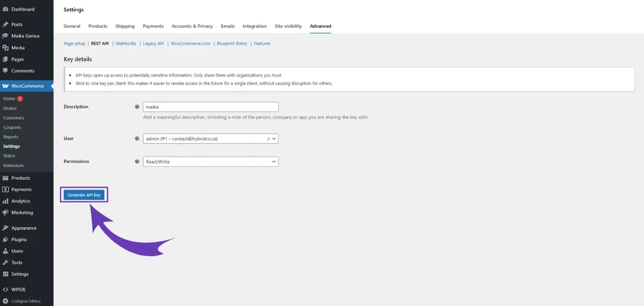Click the Users person icon
644x306 pixels.
[5, 251]
